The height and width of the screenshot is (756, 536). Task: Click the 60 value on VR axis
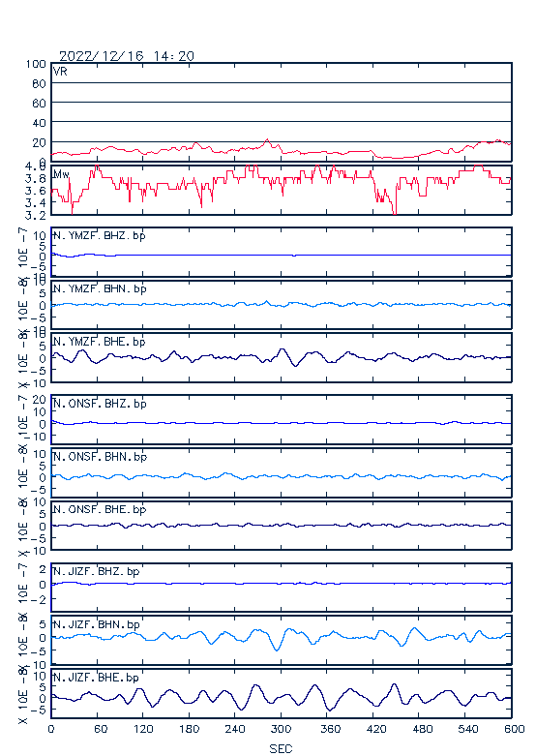[39, 104]
